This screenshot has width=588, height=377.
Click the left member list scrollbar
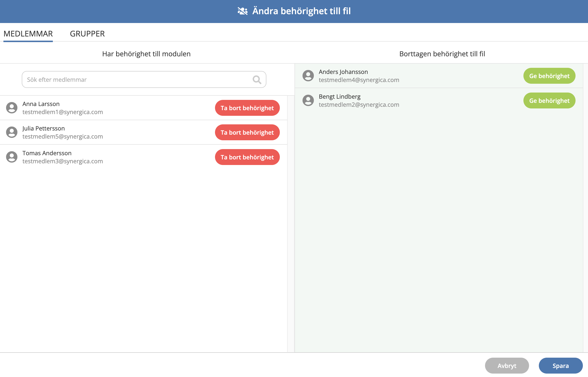[x=291, y=224]
